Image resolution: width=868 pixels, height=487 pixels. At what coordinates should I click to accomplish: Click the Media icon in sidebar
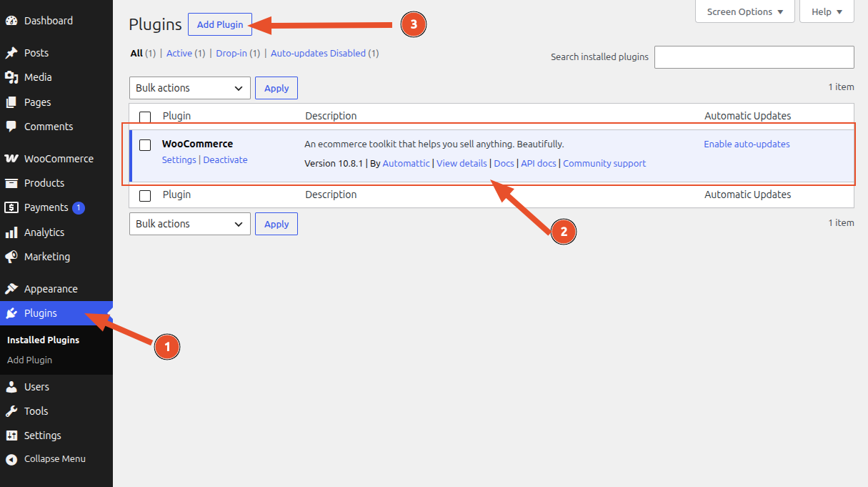(11, 77)
